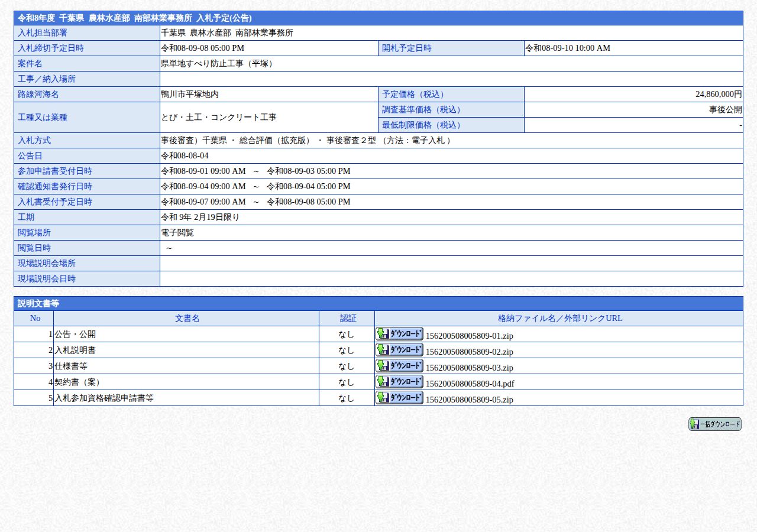Click the 千葉県 農林水産部 南部林業事務所 department value
This screenshot has width=757, height=532.
[x=227, y=33]
